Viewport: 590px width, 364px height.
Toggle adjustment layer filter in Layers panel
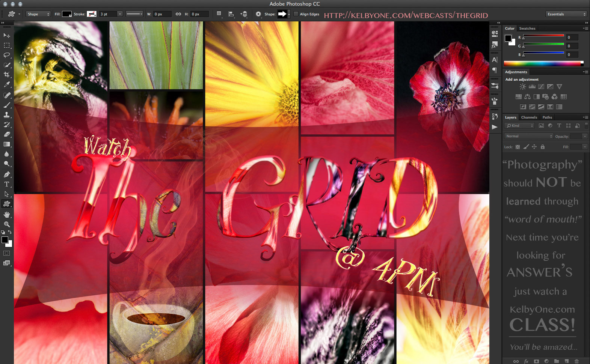550,126
